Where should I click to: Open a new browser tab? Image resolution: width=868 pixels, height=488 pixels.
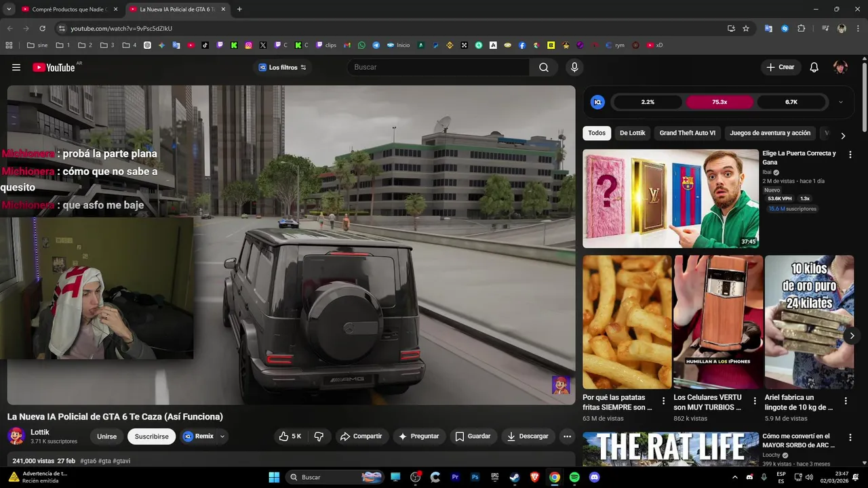point(239,9)
